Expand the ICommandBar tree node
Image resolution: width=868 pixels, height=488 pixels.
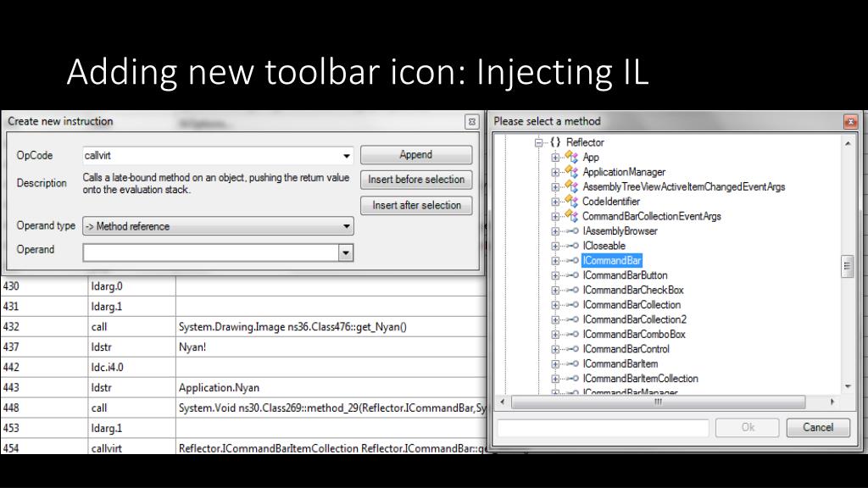[555, 261]
